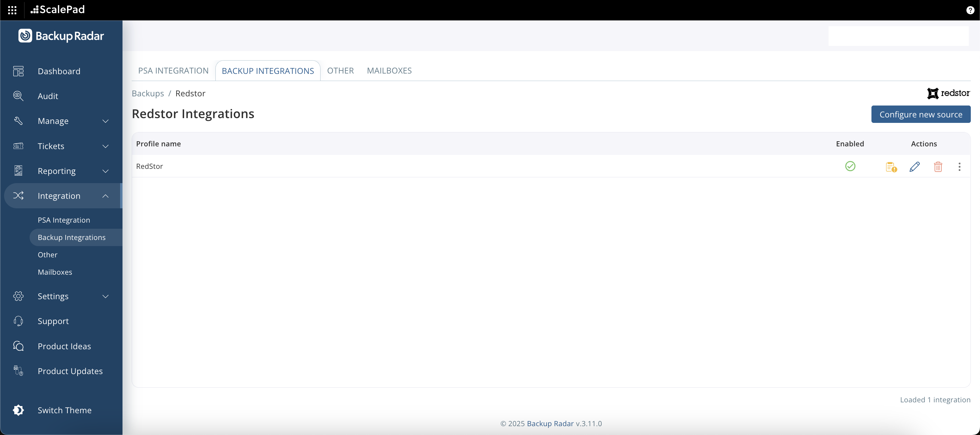Click the Backup Radar footer link
Image resolution: width=980 pixels, height=435 pixels.
(x=550, y=423)
